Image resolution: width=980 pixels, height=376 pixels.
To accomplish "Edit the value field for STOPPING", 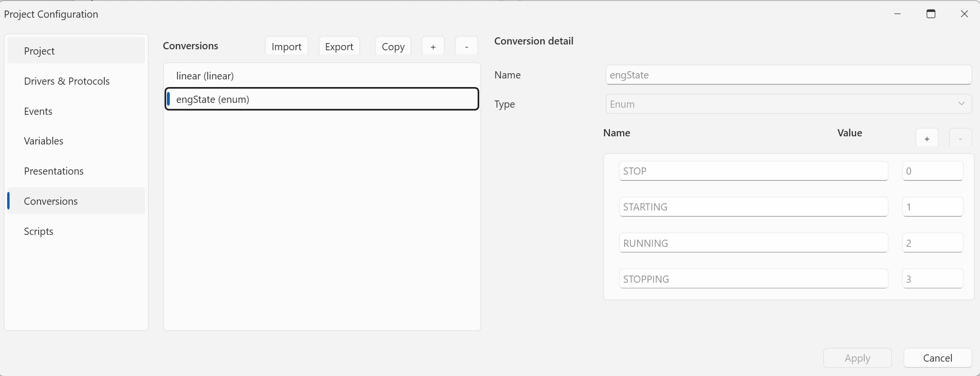I will (933, 279).
